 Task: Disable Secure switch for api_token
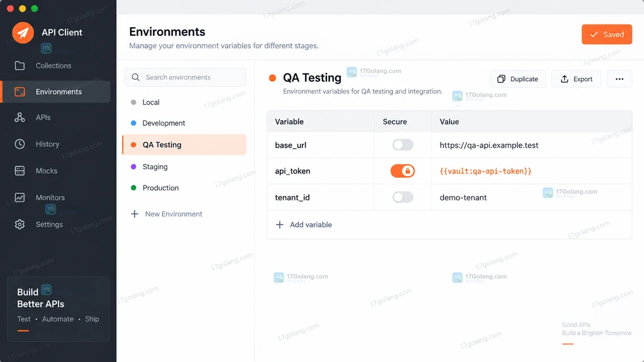click(x=403, y=171)
